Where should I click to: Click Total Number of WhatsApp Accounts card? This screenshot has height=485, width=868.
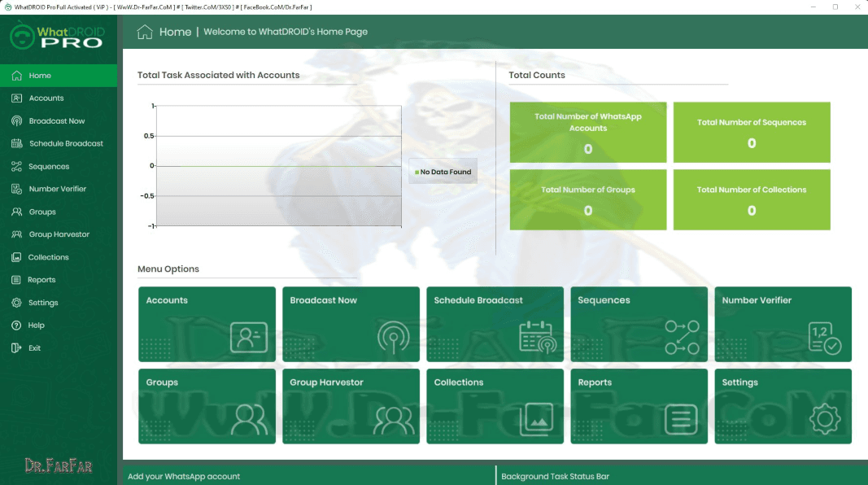click(588, 132)
